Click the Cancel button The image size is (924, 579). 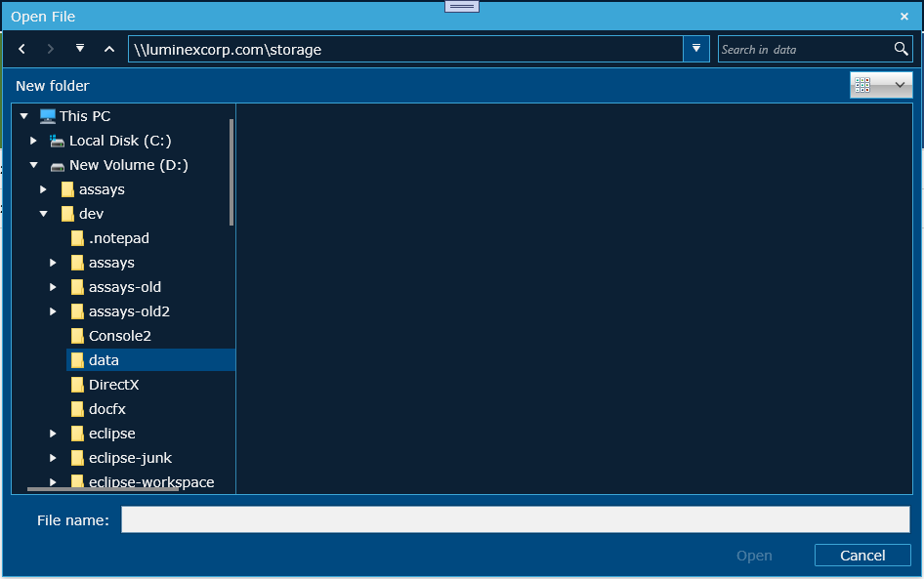(x=862, y=556)
